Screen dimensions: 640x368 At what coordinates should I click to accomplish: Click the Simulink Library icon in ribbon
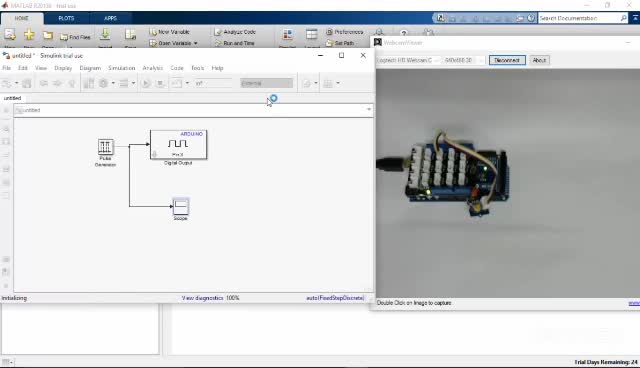[287, 35]
